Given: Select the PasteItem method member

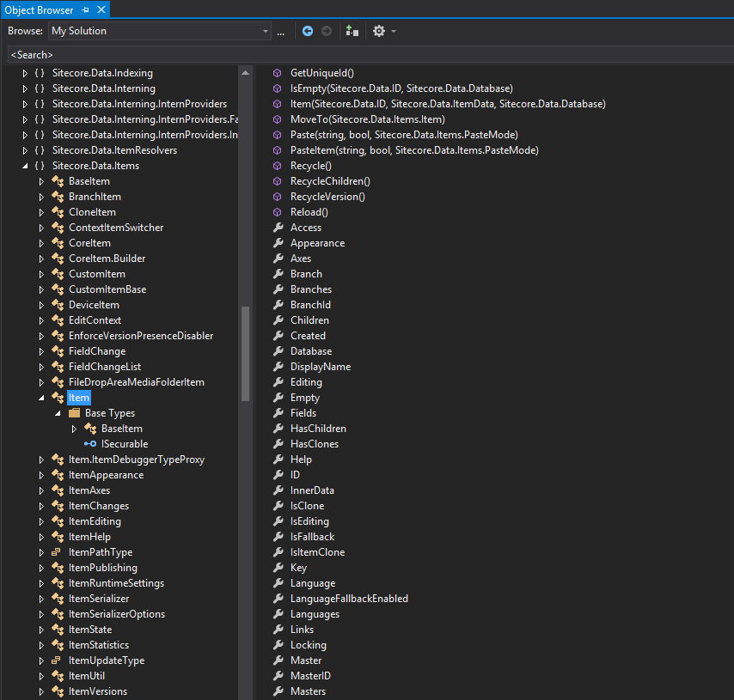Looking at the screenshot, I should 414,150.
